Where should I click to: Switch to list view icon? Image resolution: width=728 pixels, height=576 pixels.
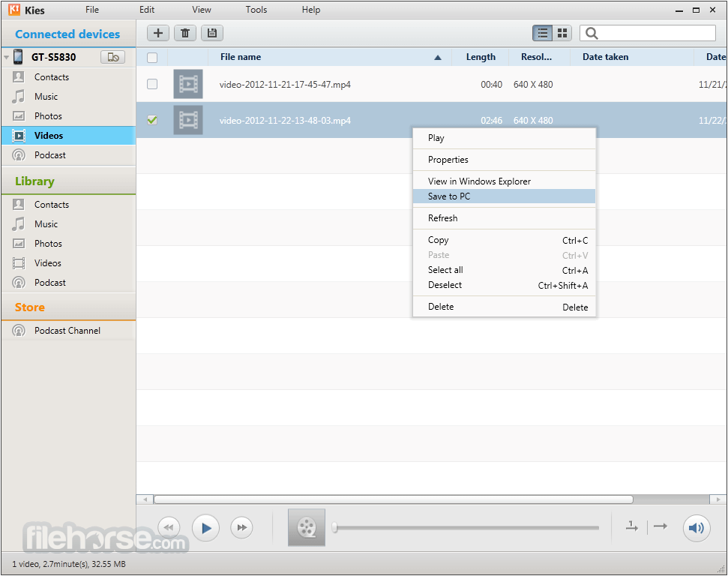tap(542, 33)
